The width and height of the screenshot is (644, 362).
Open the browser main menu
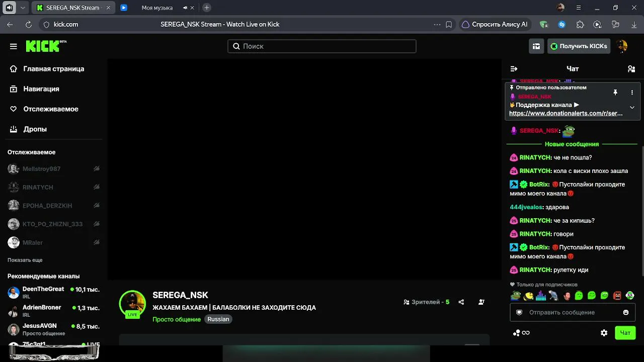(579, 8)
